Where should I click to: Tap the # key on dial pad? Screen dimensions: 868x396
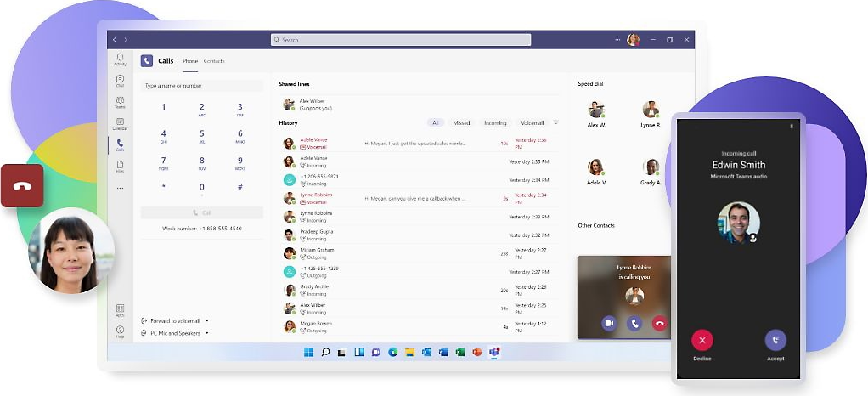pos(240,187)
